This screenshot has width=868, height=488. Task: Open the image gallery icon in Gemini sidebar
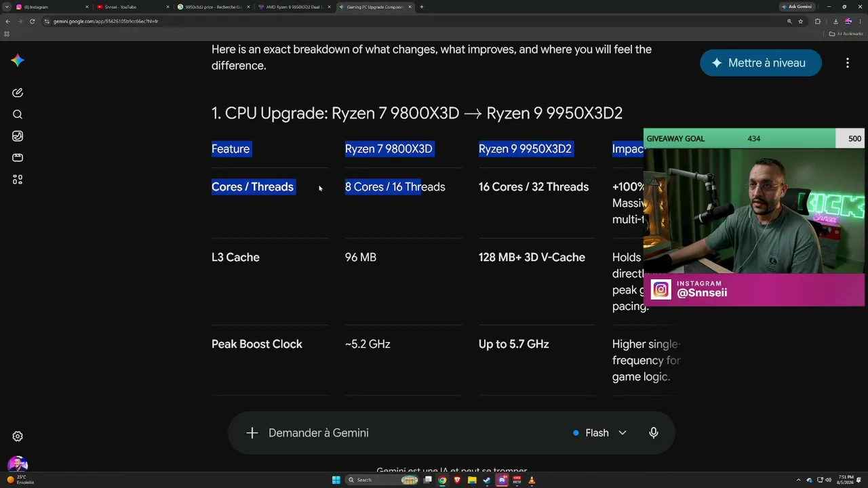[18, 136]
